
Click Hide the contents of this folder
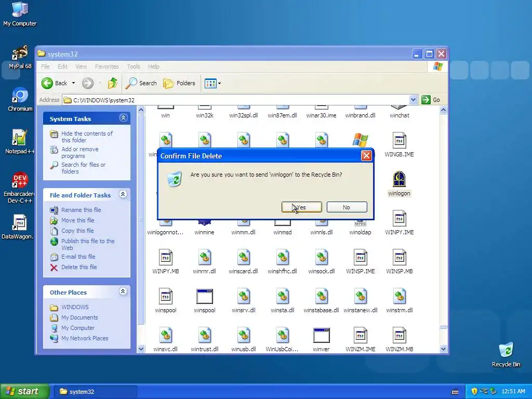tap(87, 137)
